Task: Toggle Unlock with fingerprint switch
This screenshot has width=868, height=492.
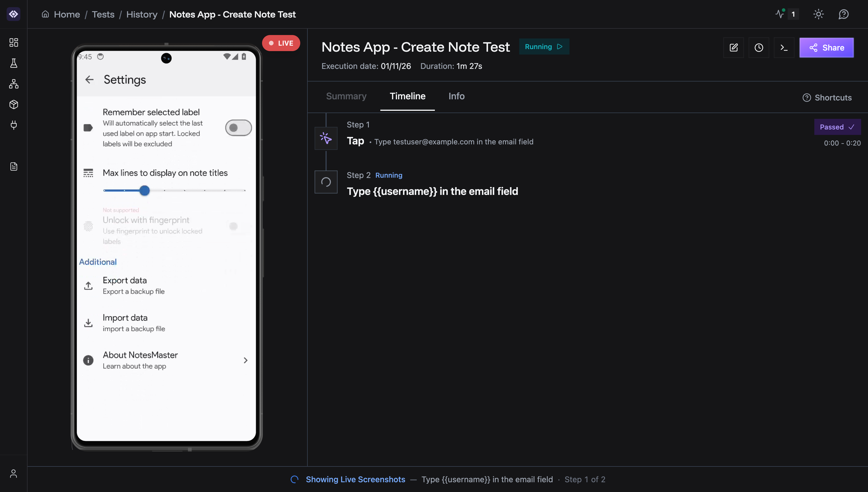Action: (x=233, y=226)
